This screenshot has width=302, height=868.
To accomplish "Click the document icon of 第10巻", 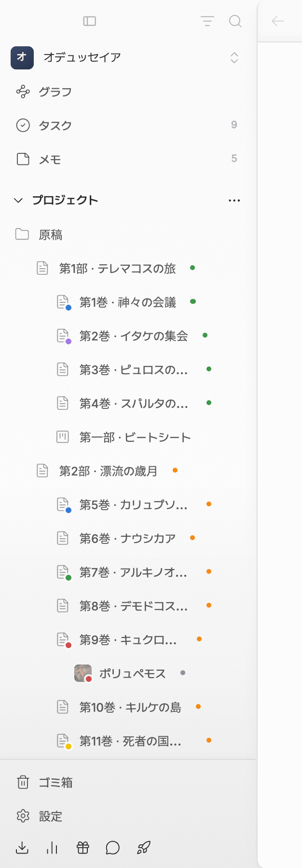I will pos(63,707).
